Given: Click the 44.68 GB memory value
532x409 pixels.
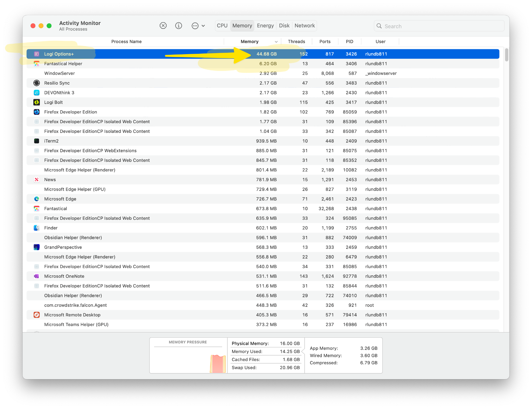Looking at the screenshot, I should click(266, 54).
